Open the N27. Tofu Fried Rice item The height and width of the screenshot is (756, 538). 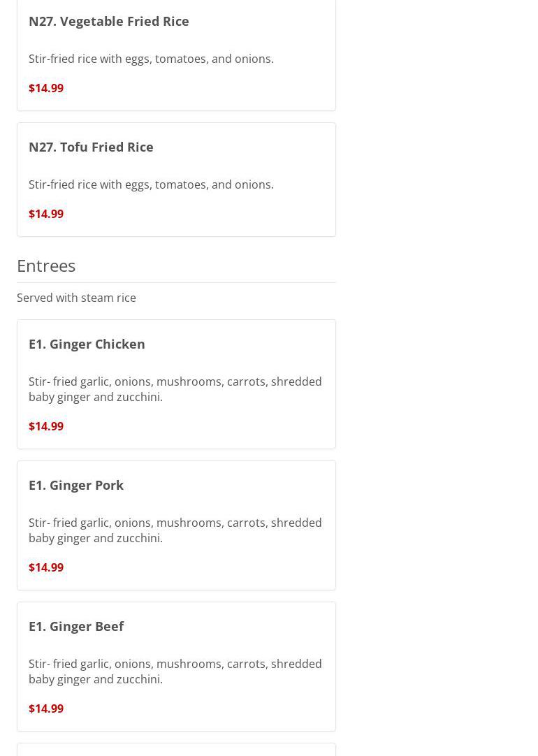coord(91,147)
